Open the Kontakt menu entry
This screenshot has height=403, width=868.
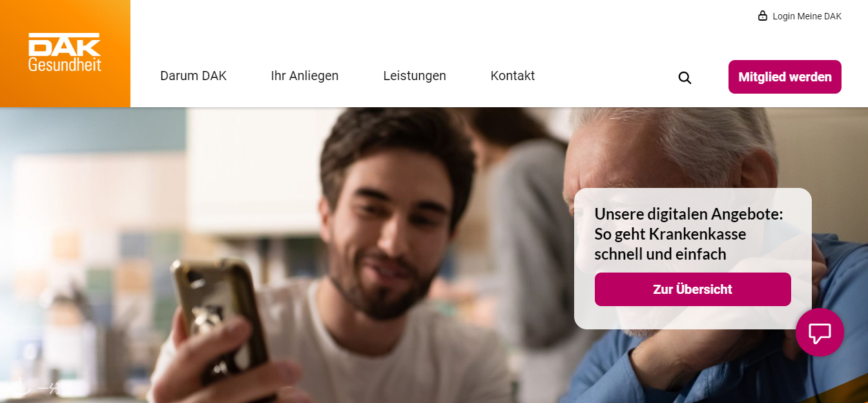(x=513, y=76)
